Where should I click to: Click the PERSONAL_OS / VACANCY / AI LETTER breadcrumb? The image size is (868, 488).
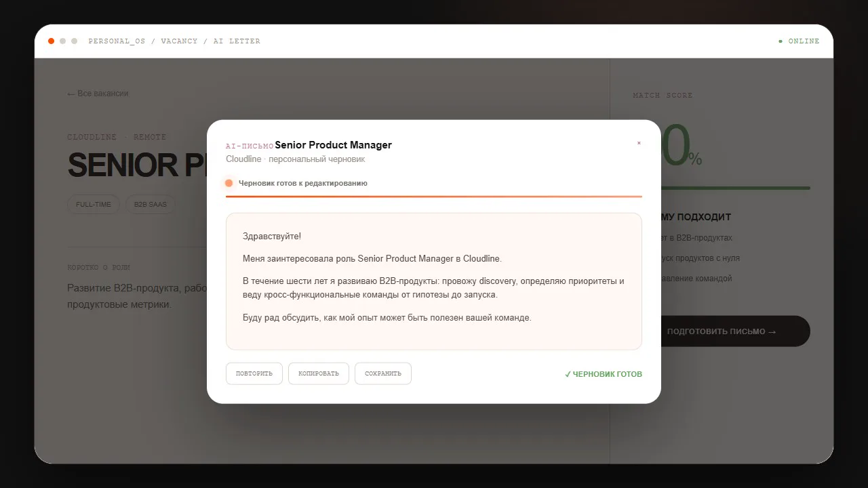174,41
